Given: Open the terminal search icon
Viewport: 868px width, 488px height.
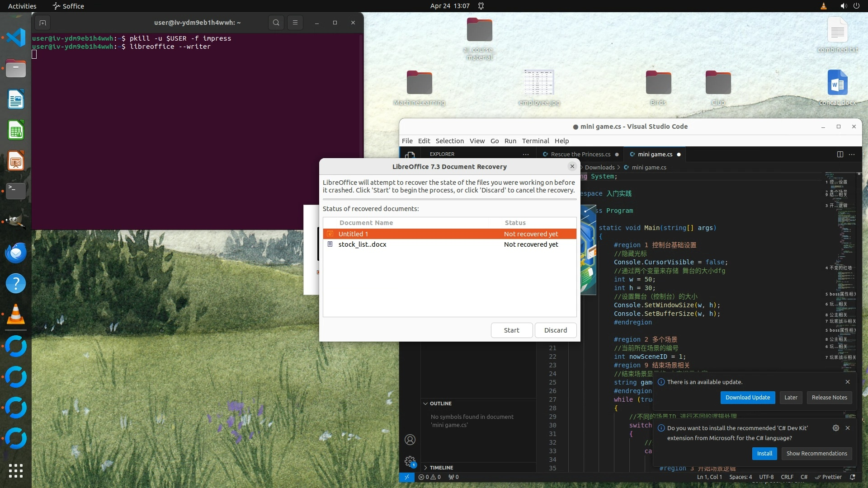Looking at the screenshot, I should click(276, 23).
